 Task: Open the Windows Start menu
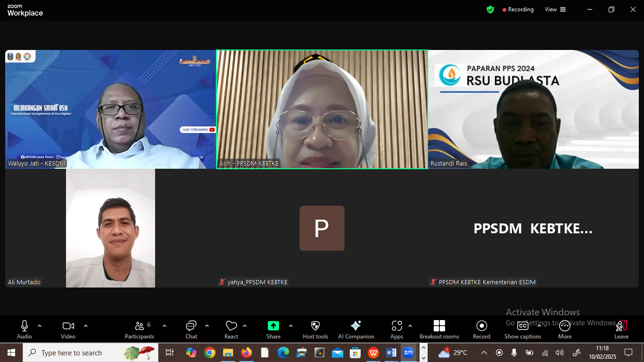pos(11,353)
